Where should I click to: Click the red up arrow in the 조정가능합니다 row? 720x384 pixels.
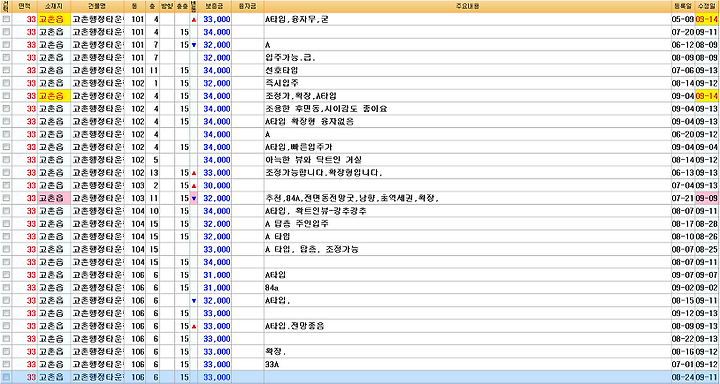pos(193,173)
